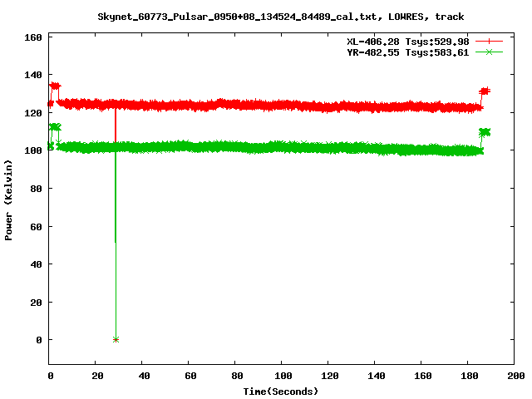Click the x-axis tick label 200

(515, 376)
